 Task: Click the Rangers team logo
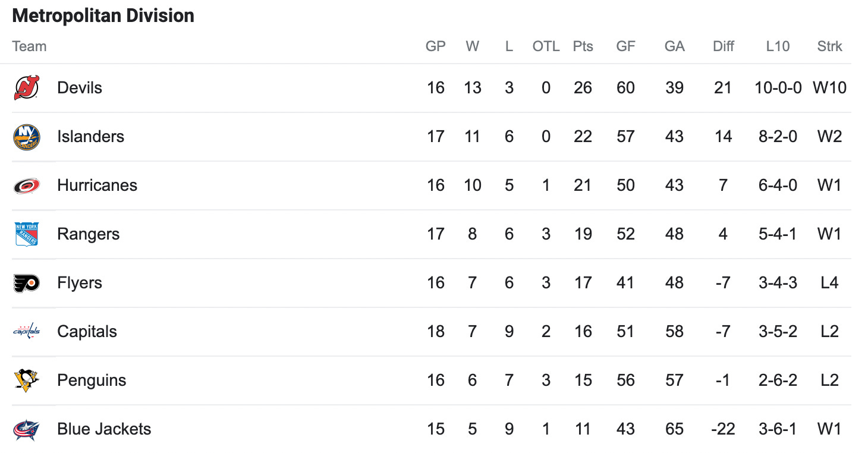pos(27,234)
